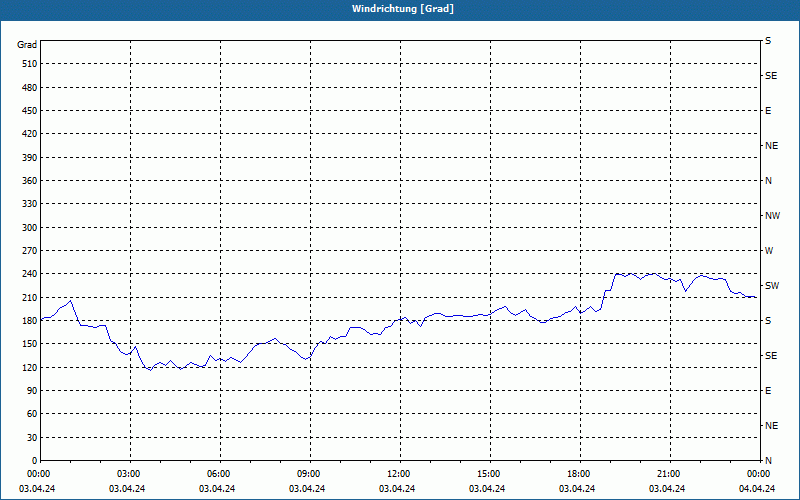This screenshot has height=500, width=800.
Task: Select the 480 value on the degree axis
Action: [30, 87]
